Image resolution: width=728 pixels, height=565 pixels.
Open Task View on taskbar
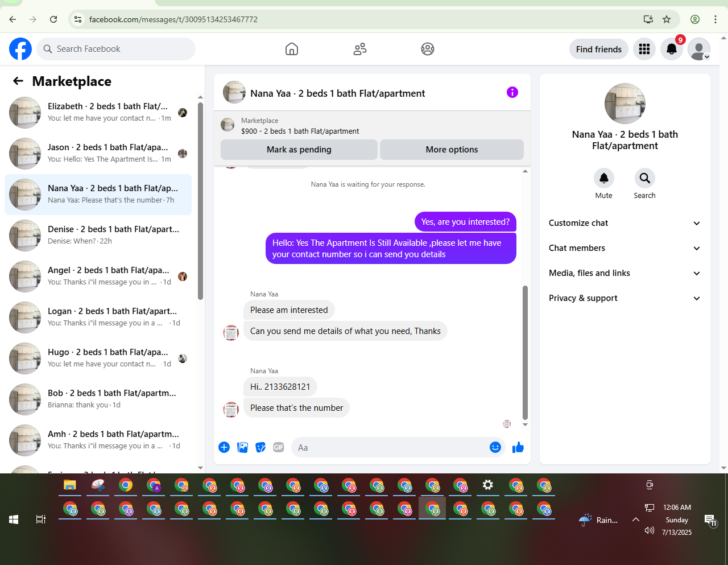click(41, 519)
